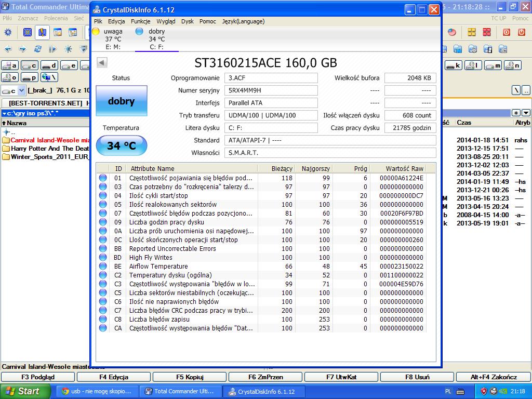Image resolution: width=532 pixels, height=399 pixels.
Task: Switch to Total Commander taskbar button
Action: (180, 391)
